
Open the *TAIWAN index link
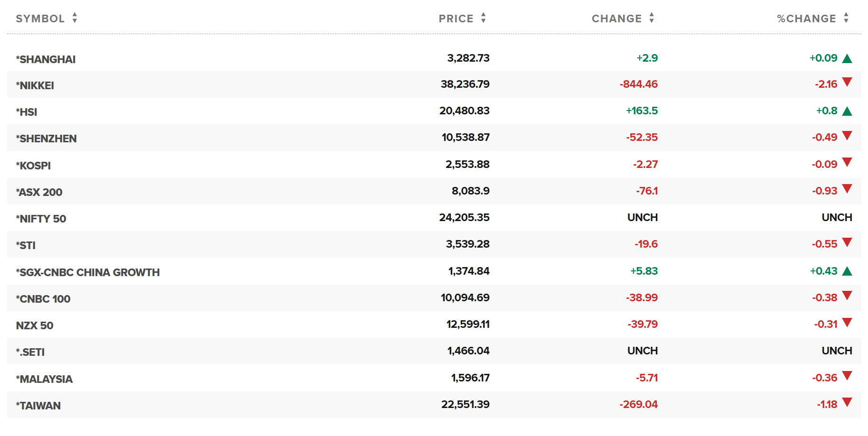click(38, 406)
